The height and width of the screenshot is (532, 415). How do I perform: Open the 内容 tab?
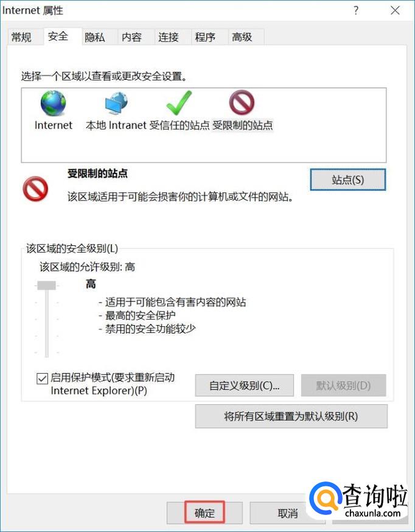[131, 37]
